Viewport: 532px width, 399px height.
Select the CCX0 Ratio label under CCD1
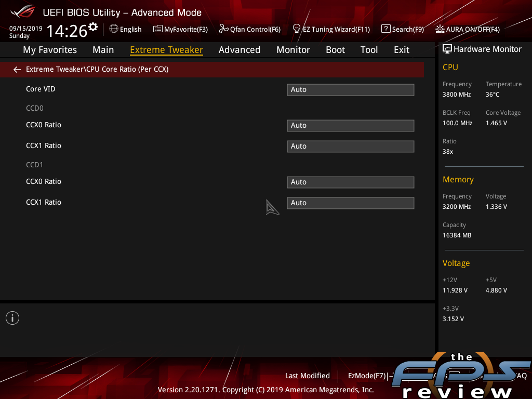pyautogui.click(x=44, y=181)
